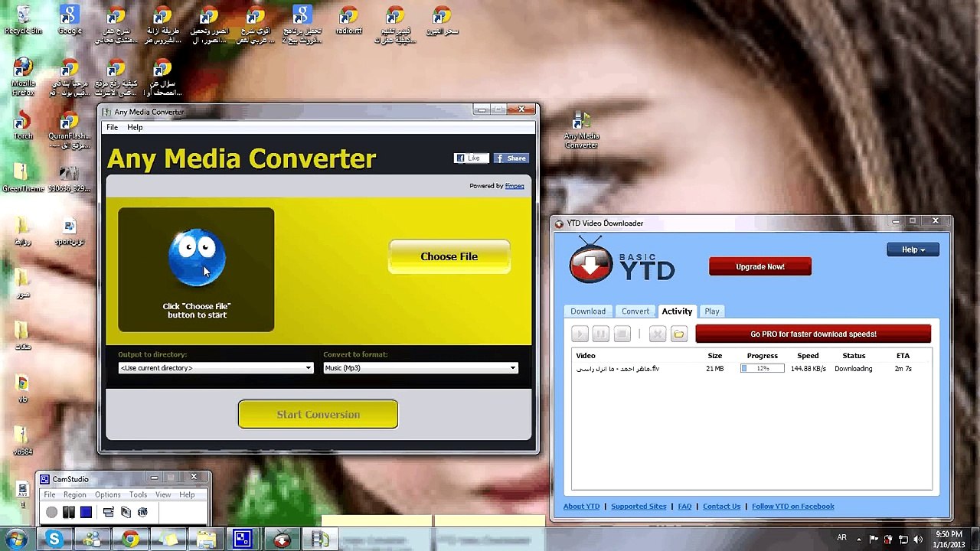Screen dimensions: 980x551
Task: Open Mozilla Firefox desktop shortcut
Action: [x=23, y=77]
